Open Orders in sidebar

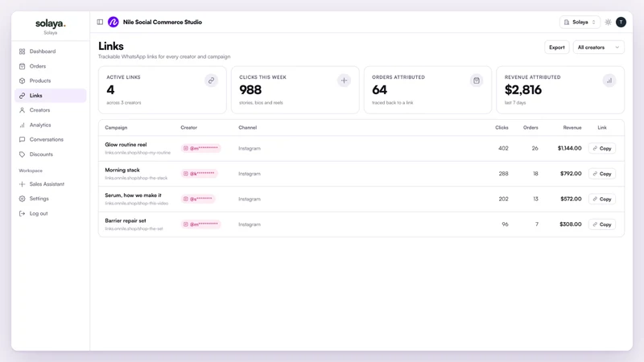tap(51, 66)
